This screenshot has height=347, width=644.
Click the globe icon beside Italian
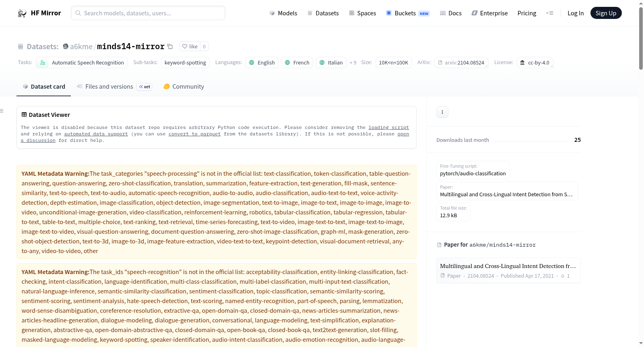pos(322,62)
